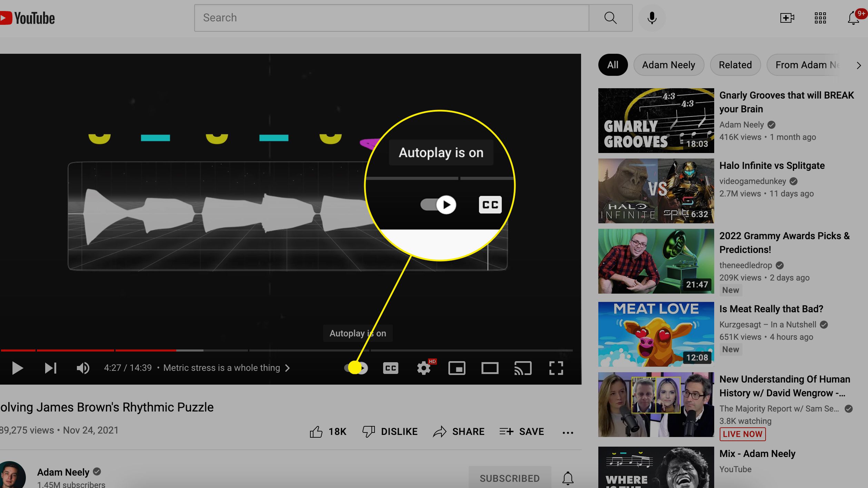Open the video settings gear
Viewport: 868px width, 488px height.
click(424, 368)
